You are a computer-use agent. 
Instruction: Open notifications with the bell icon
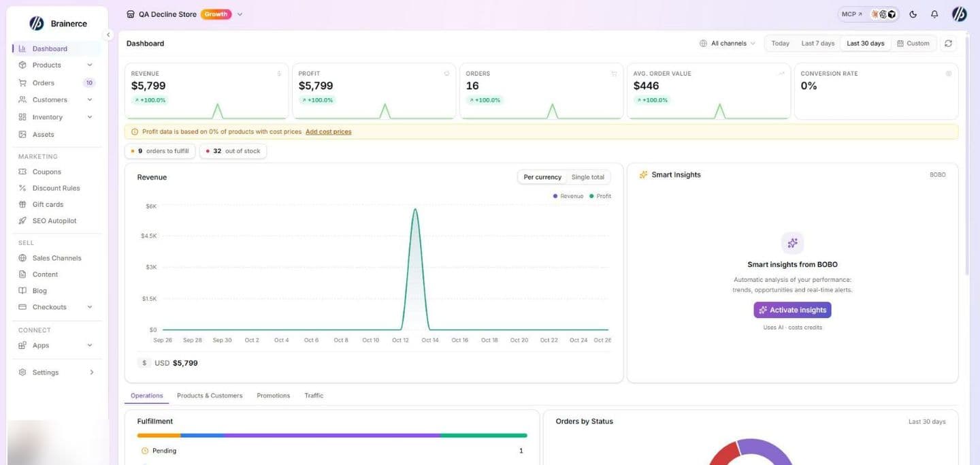934,14
